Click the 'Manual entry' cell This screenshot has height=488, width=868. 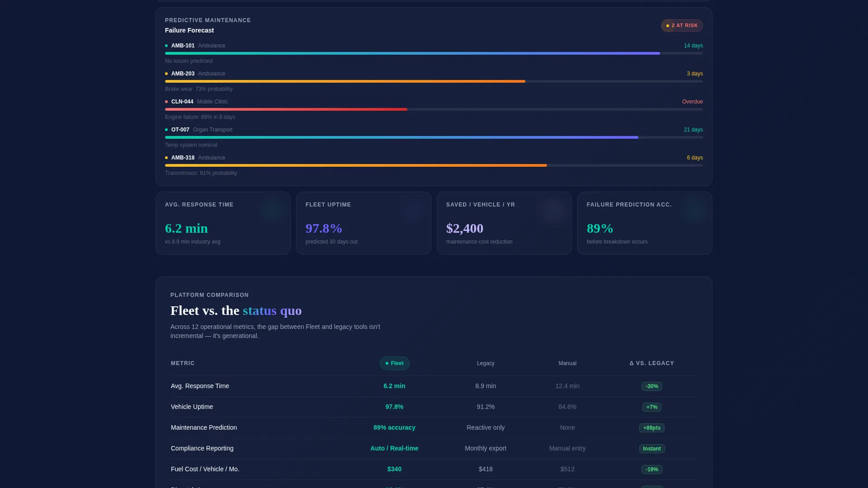567,448
